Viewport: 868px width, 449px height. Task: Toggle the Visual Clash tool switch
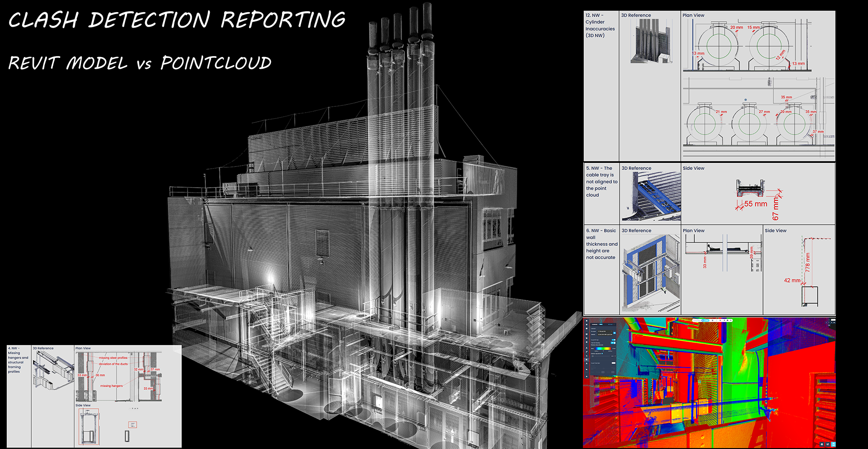point(613,363)
